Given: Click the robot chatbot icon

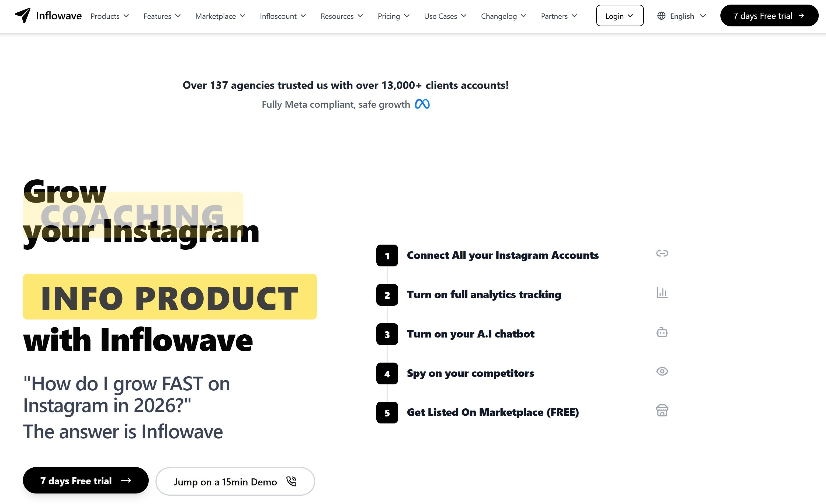Looking at the screenshot, I should point(662,332).
